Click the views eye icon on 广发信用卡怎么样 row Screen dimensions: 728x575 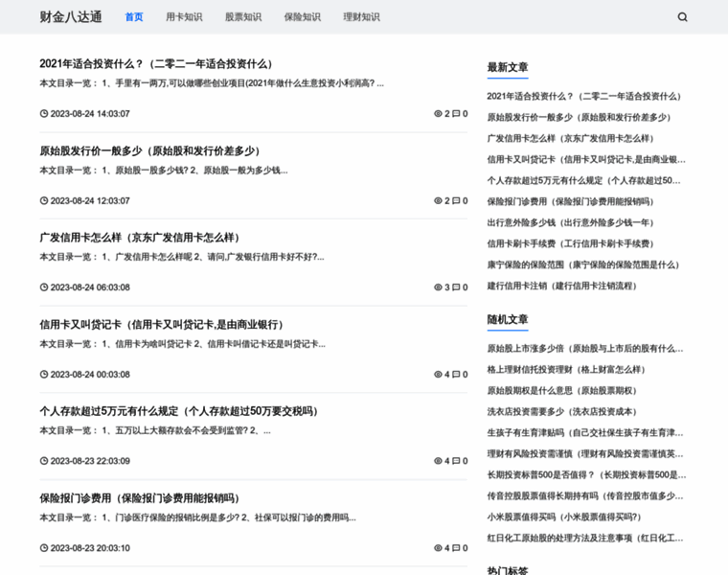point(438,287)
